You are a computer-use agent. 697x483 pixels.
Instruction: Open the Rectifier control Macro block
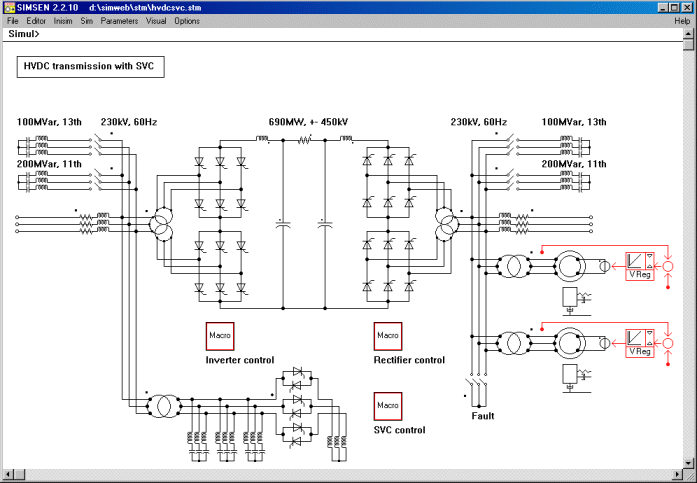coord(387,336)
